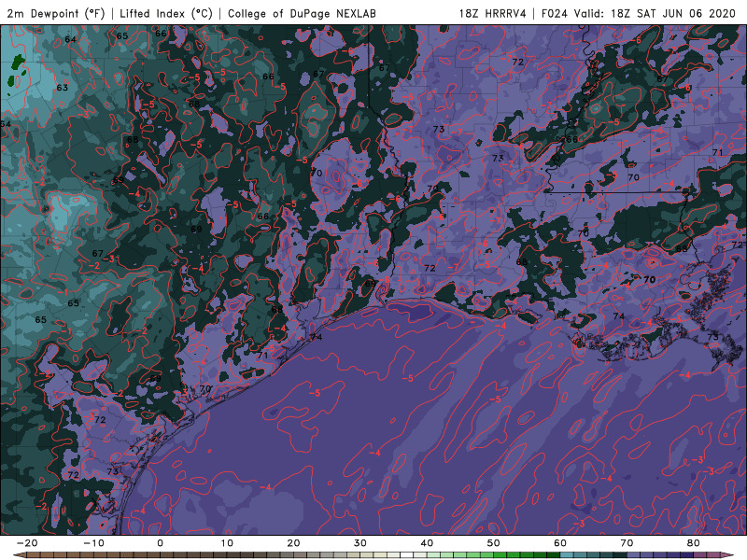Click the bold "70" dewpoint value on the map
747x560 pixels.
click(x=649, y=279)
